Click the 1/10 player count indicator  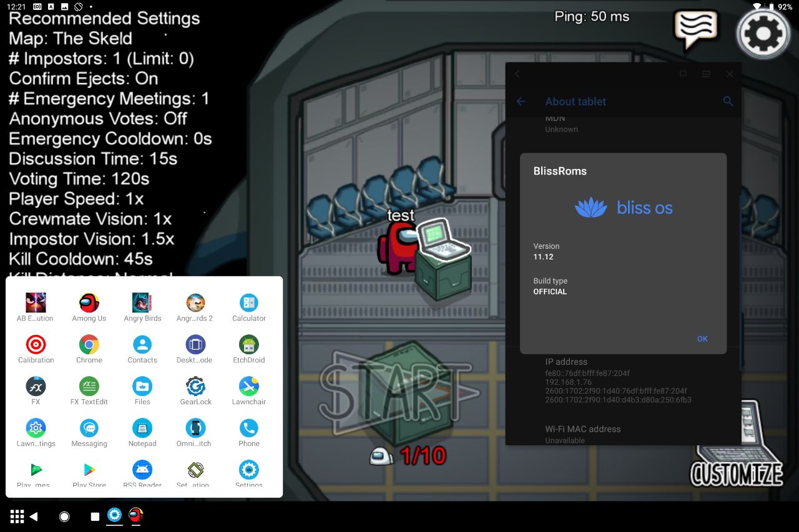408,456
